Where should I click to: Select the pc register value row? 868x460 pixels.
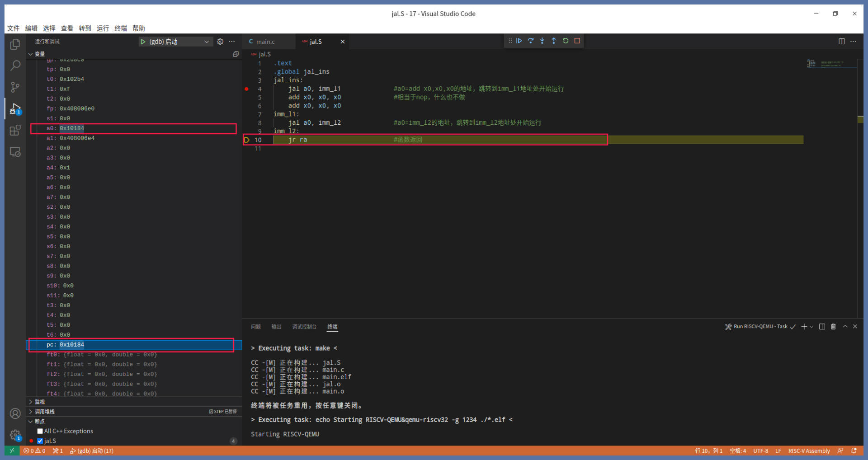(131, 345)
